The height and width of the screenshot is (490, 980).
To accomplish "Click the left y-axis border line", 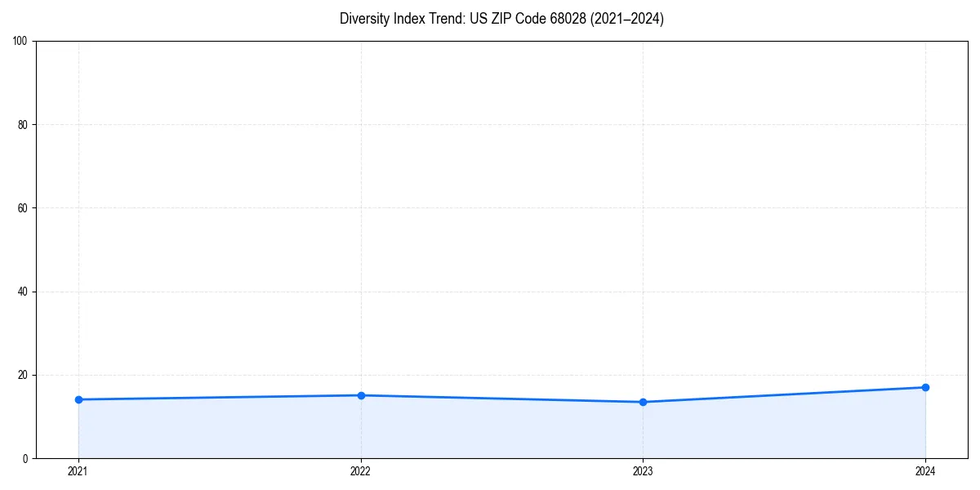I will tap(36, 245).
